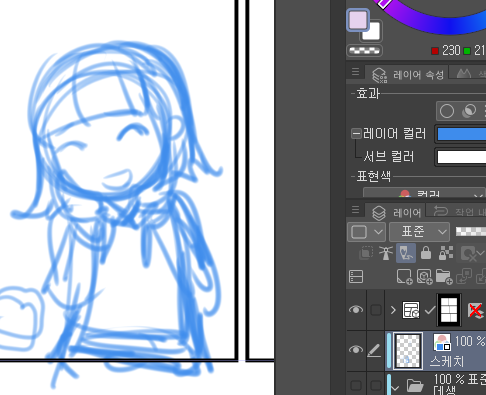Viewport: 486px width, 395px height.
Task: Lock transparent pixels icon
Action: (x=446, y=253)
